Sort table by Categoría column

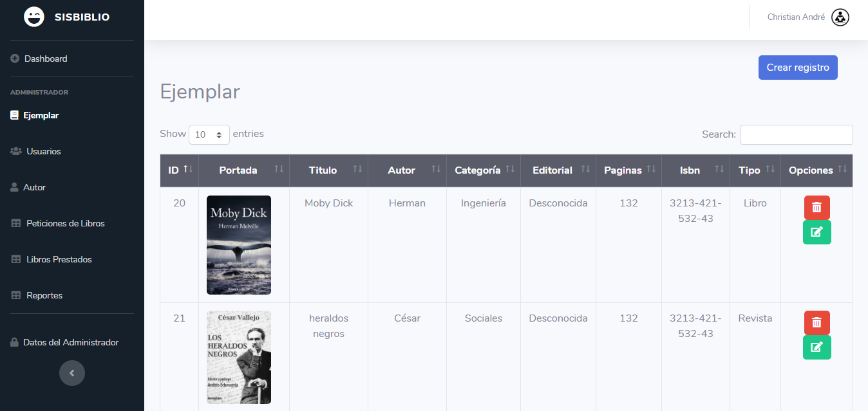point(484,170)
